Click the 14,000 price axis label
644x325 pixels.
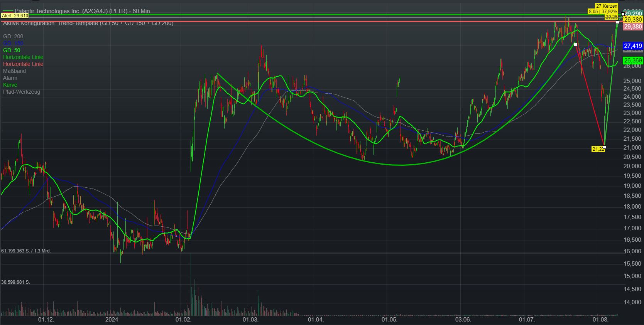[x=633, y=302]
